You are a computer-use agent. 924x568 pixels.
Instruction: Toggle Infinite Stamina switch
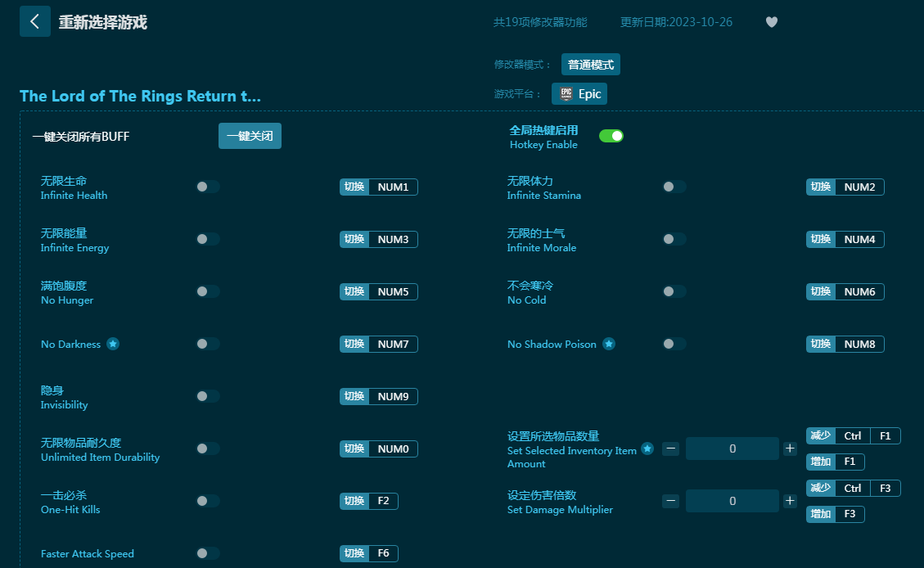tap(674, 187)
